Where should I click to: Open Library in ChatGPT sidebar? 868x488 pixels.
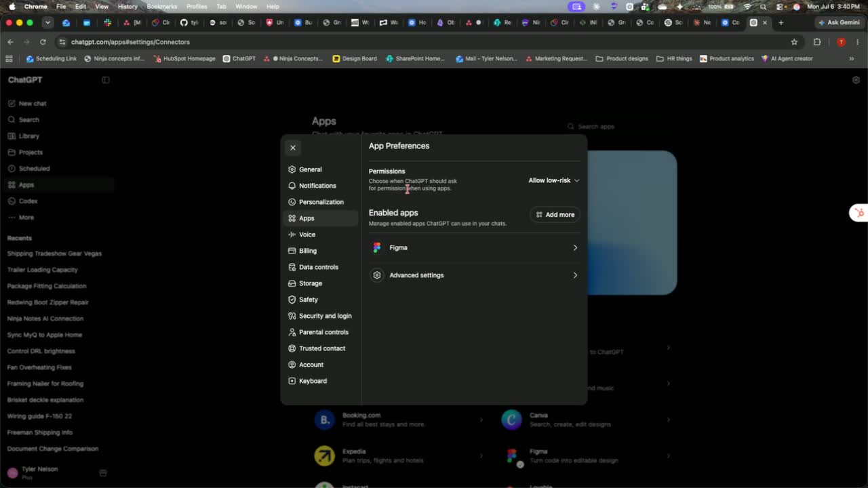(58, 136)
